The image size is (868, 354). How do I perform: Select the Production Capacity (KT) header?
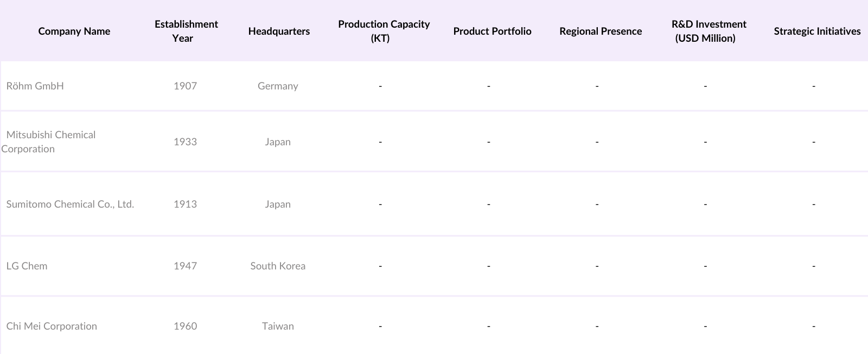pos(384,31)
